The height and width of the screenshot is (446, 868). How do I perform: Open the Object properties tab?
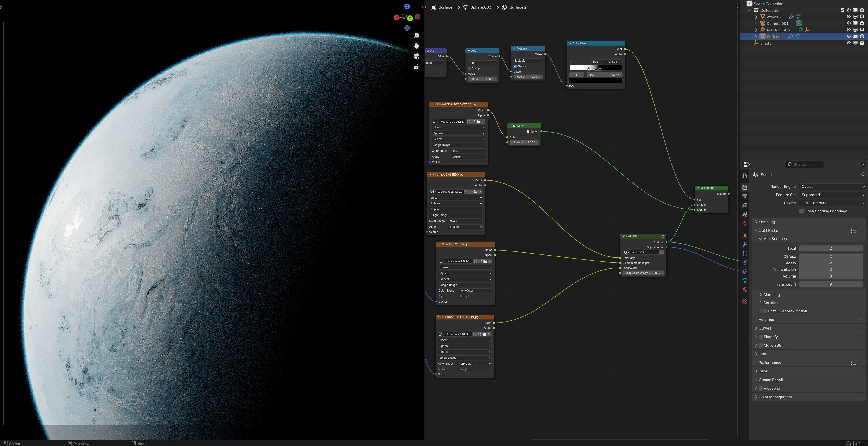tap(745, 235)
